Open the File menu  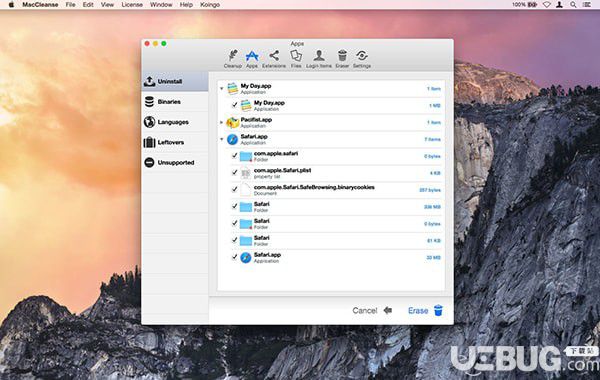[x=70, y=5]
